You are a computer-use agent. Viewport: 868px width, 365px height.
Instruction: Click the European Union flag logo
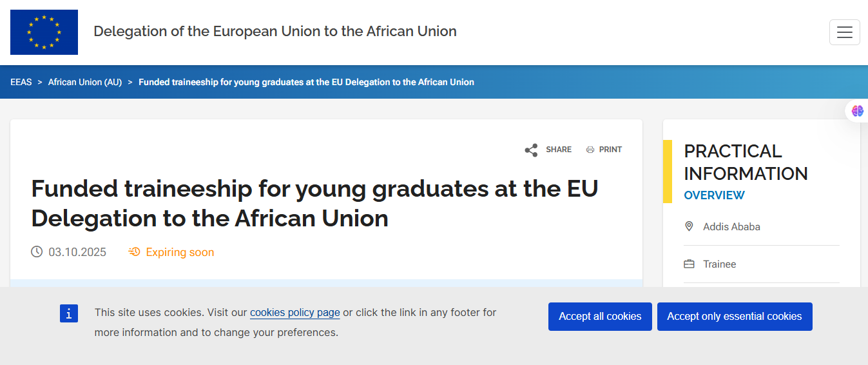coord(44,32)
